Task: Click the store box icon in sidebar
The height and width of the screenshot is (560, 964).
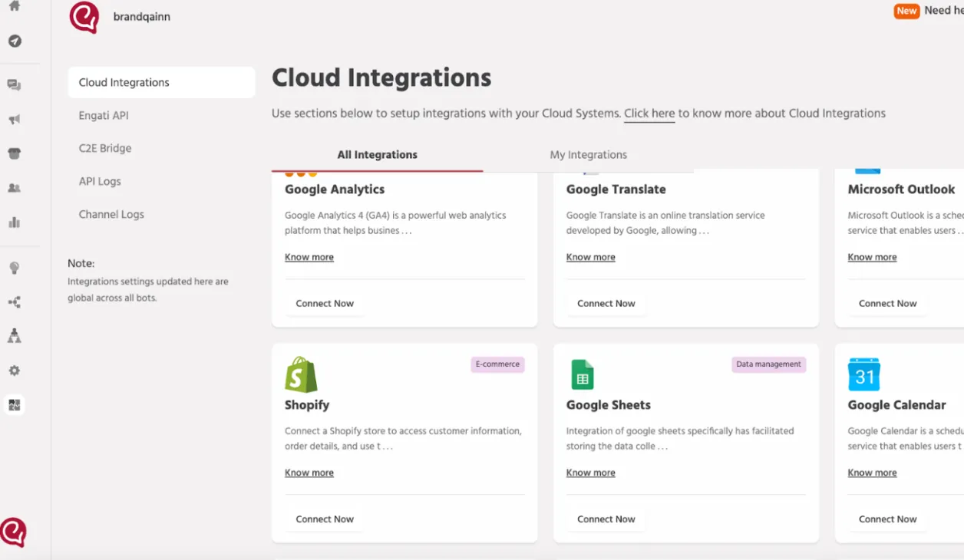Action: point(14,153)
